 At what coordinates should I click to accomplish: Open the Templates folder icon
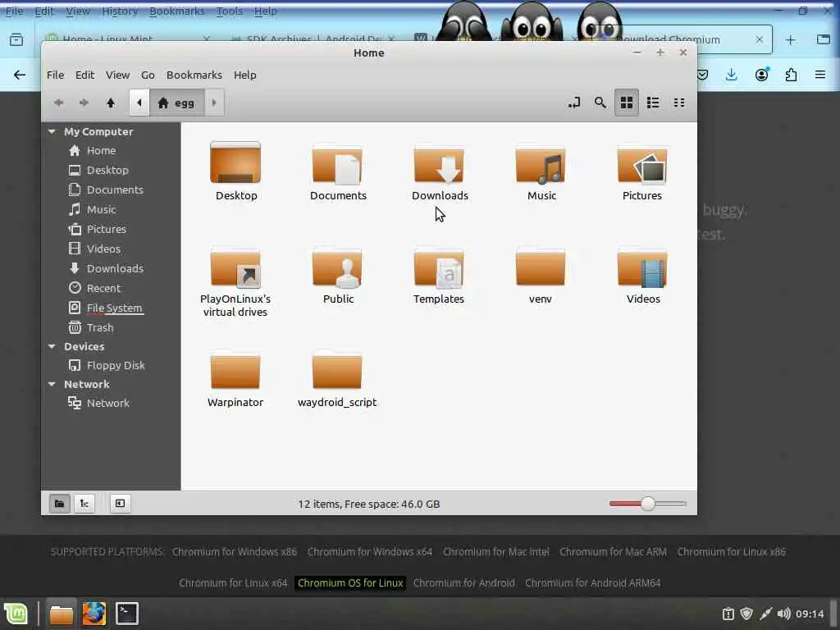pyautogui.click(x=440, y=267)
